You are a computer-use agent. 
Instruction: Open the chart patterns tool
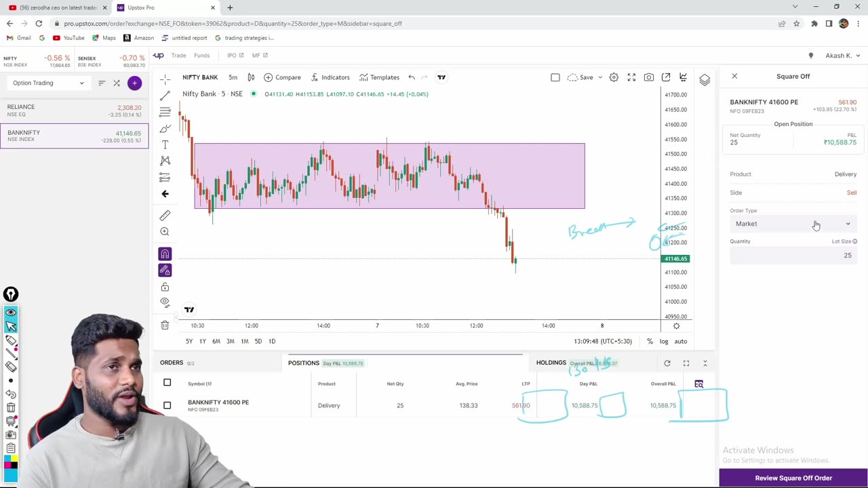(165, 161)
